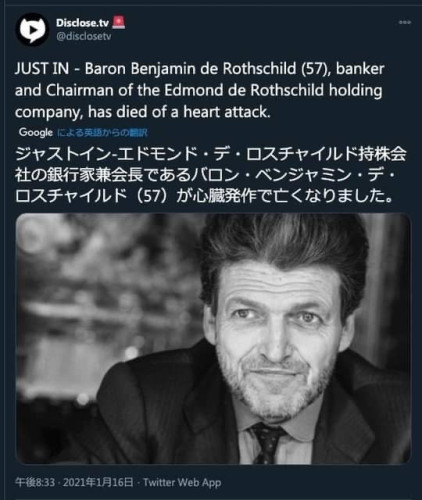Click the による英語からの翻訳 translation link
Viewport: 422px width, 500px height.
point(102,133)
